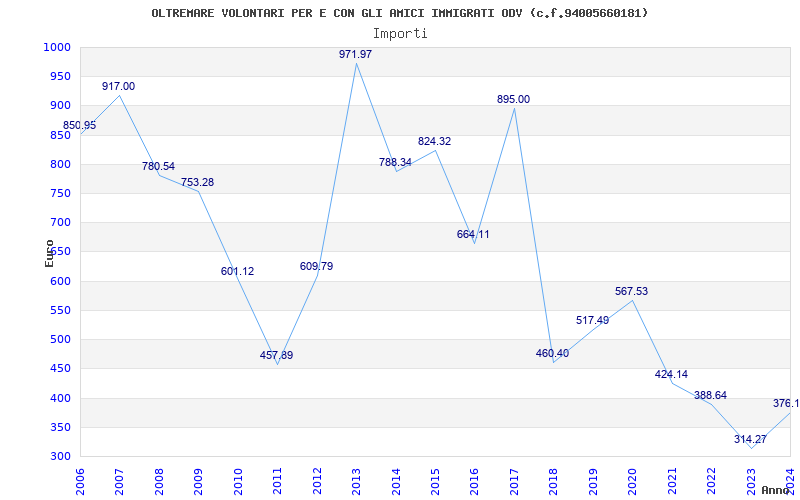
Task: Click the 2009 x-axis year tick
Action: pyautogui.click(x=198, y=481)
